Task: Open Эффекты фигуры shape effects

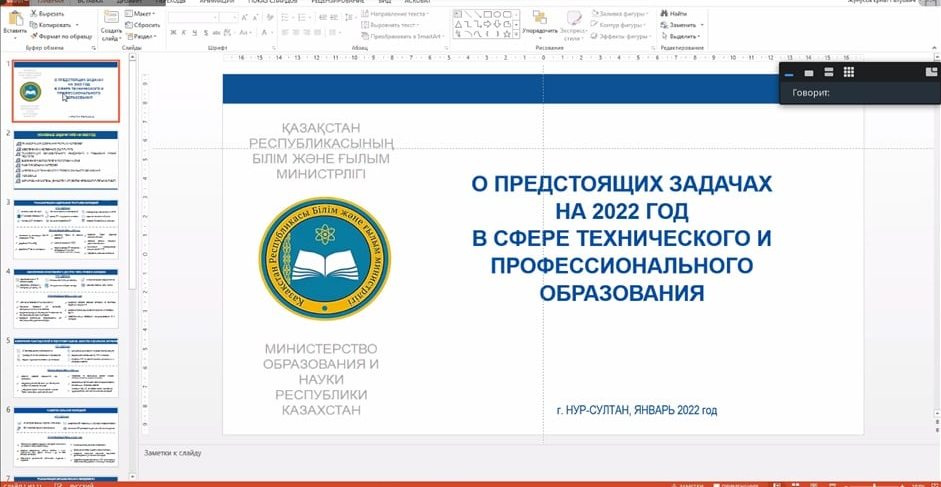Action: pos(621,36)
